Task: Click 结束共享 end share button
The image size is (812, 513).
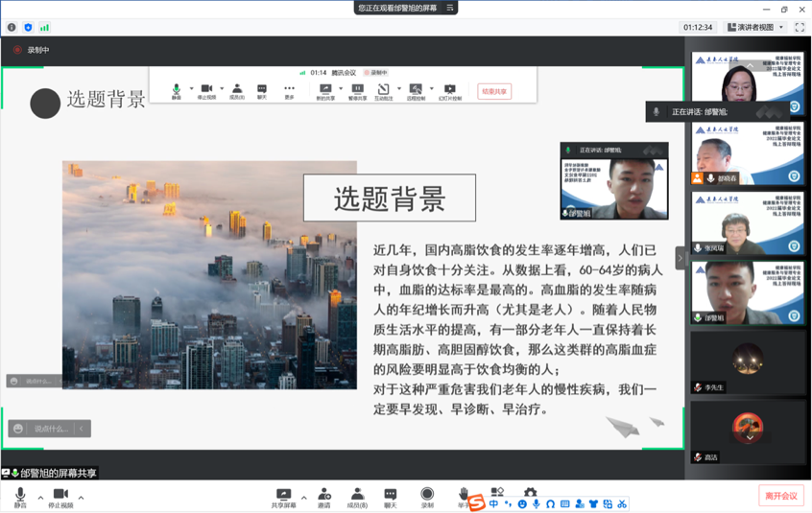Action: coord(494,91)
